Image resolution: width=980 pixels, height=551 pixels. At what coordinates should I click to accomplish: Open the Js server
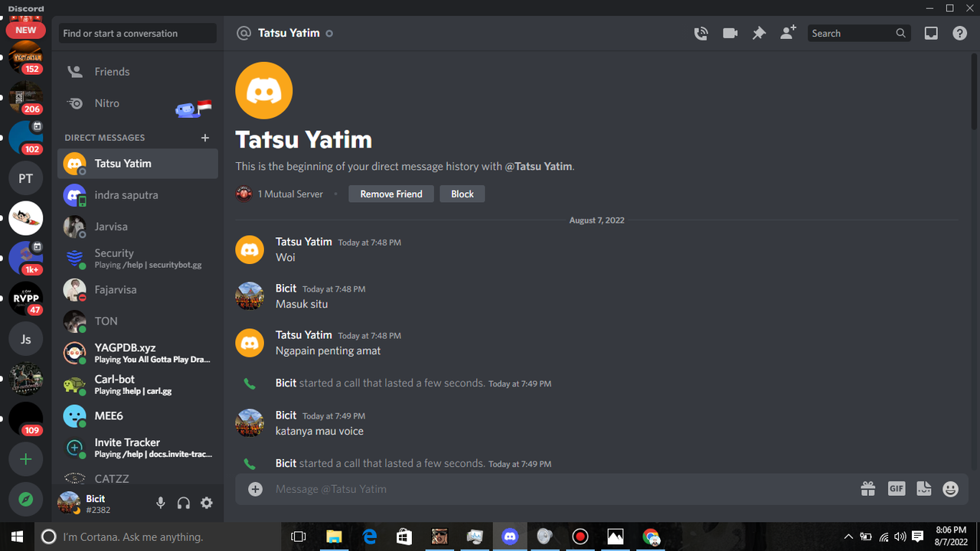pos(26,339)
